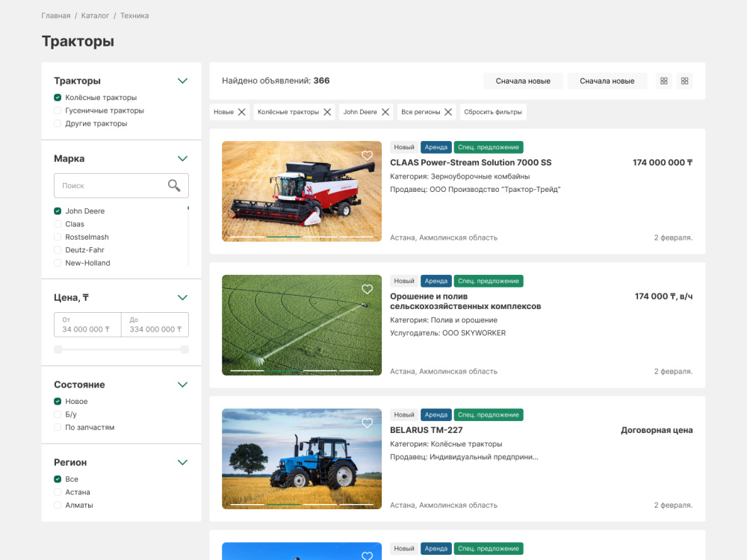The height and width of the screenshot is (560, 747).
Task: Click 'Услугодатель: ООО SKYWORKER' text
Action: [447, 333]
